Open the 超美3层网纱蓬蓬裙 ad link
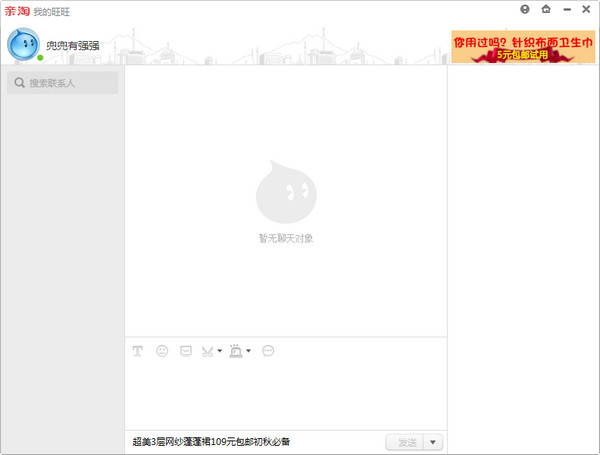600x455 pixels. click(x=211, y=442)
